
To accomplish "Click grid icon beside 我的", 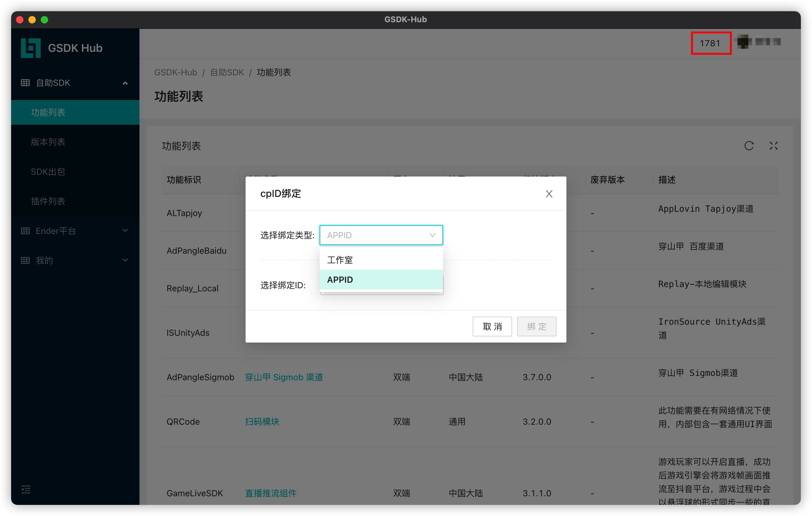I will pyautogui.click(x=25, y=260).
